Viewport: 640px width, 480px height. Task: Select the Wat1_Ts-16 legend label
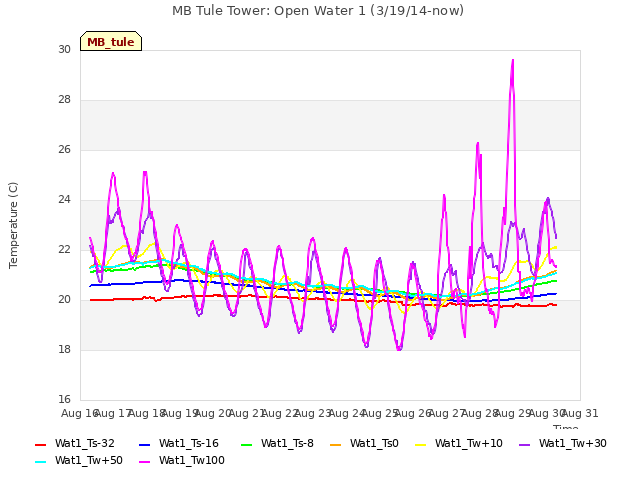click(189, 443)
